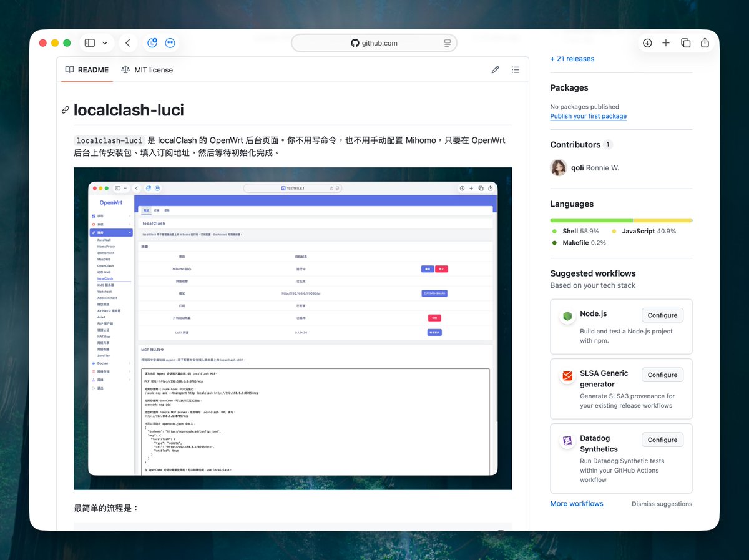Click the yellow JavaScript segment of language bar

(x=662, y=220)
